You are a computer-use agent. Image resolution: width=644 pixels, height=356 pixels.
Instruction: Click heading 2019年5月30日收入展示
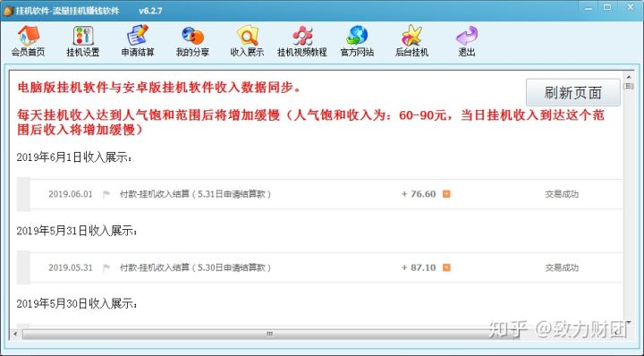coord(77,304)
